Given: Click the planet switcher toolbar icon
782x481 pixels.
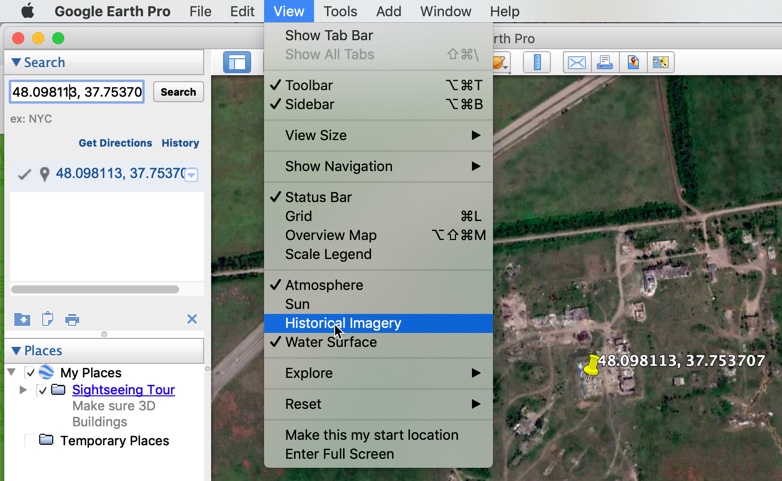Looking at the screenshot, I should [501, 62].
